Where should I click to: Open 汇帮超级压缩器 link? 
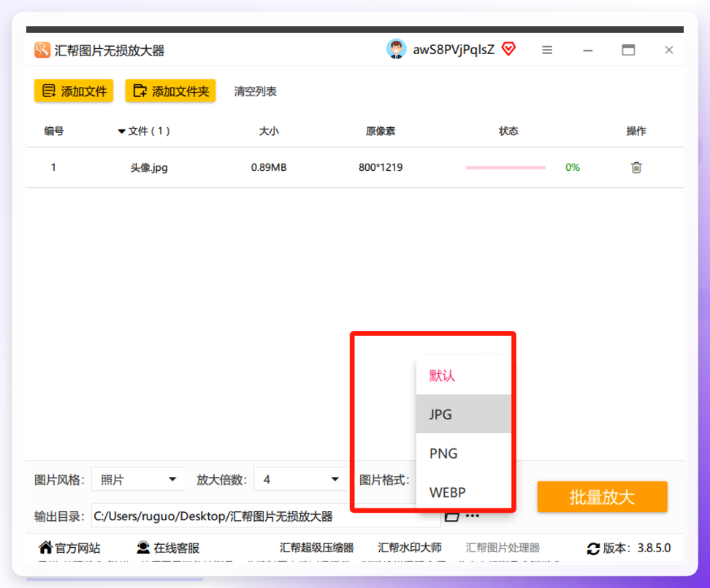[x=316, y=548]
